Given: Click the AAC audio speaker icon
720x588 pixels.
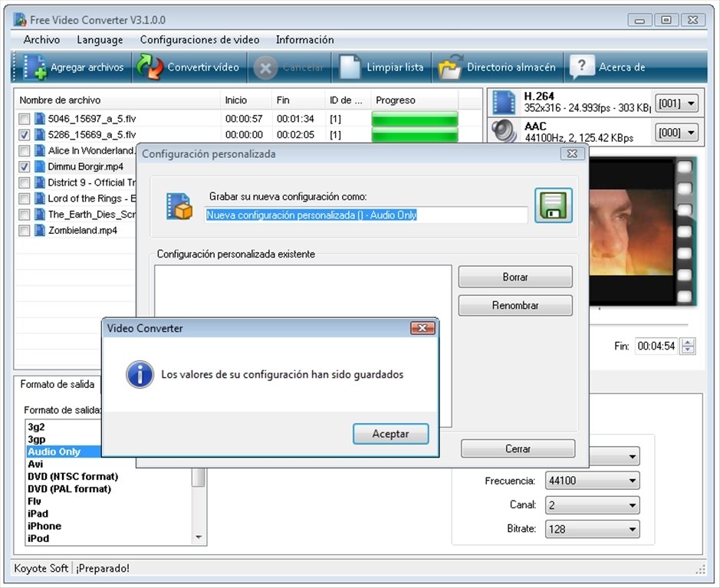Looking at the screenshot, I should (504, 131).
